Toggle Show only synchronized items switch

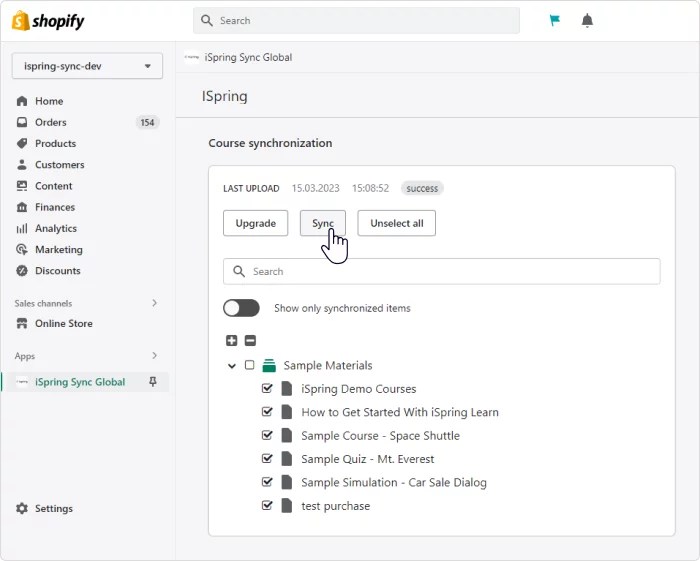[241, 308]
